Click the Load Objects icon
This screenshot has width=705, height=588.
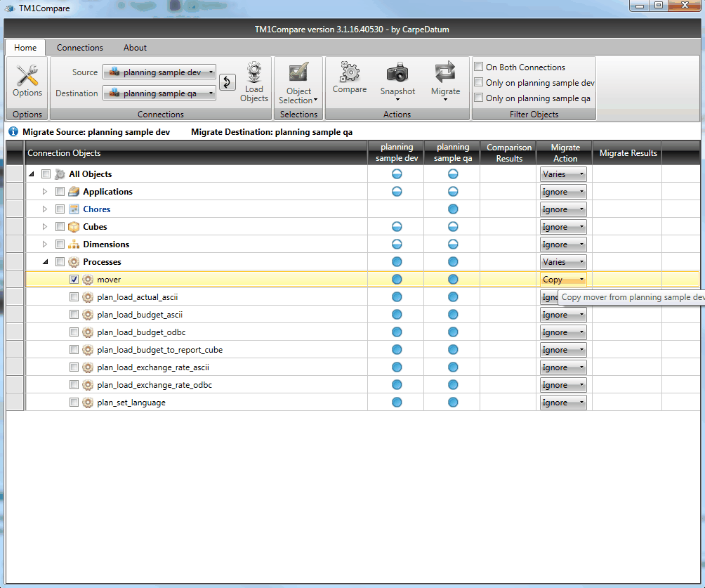pyautogui.click(x=254, y=72)
